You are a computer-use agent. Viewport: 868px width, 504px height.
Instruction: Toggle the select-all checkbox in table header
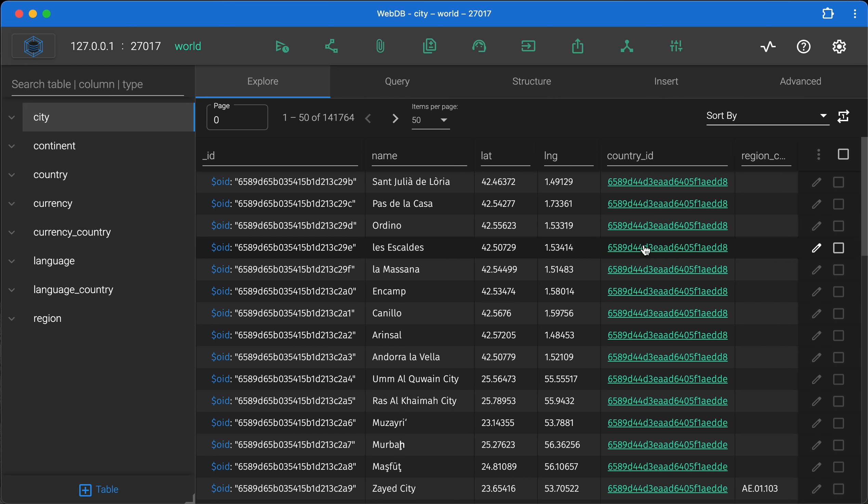(x=843, y=154)
